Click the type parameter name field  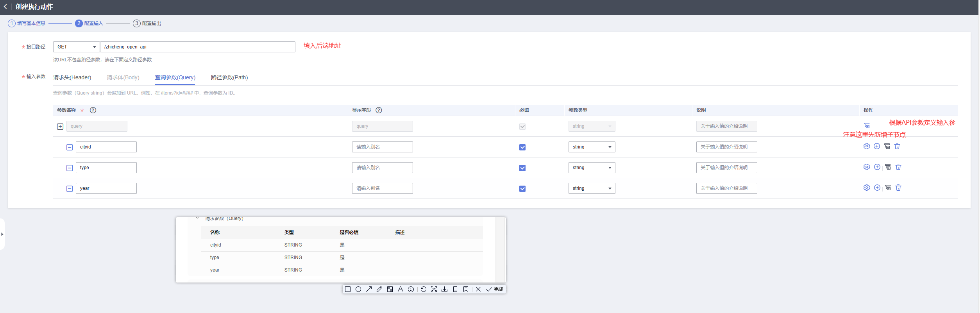106,168
